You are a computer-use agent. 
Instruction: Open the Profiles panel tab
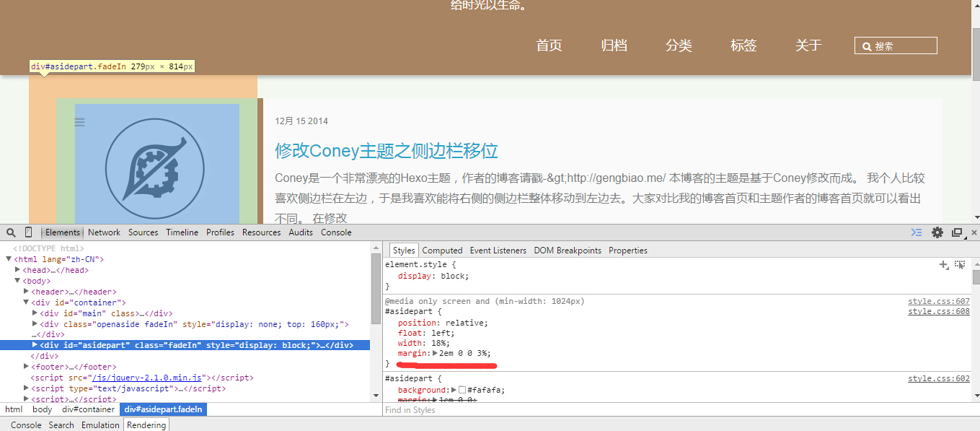coord(220,232)
